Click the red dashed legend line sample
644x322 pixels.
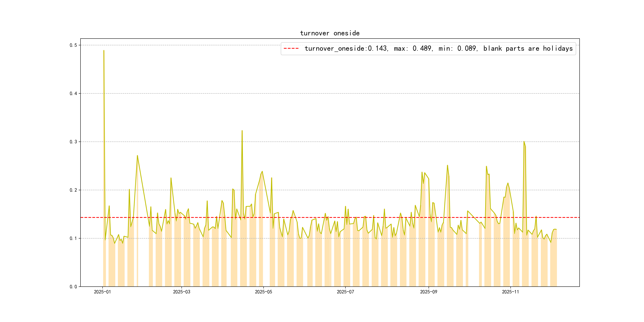(x=291, y=48)
